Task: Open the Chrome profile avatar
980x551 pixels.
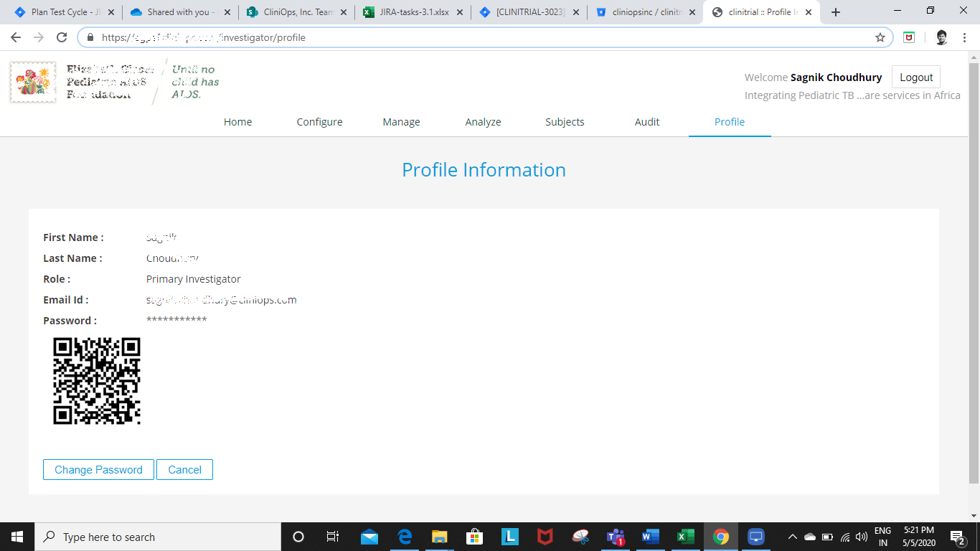Action: pyautogui.click(x=942, y=37)
